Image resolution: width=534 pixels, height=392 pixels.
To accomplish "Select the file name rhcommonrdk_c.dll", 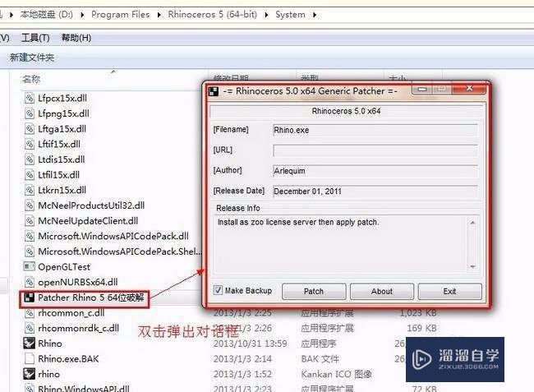I will [79, 328].
